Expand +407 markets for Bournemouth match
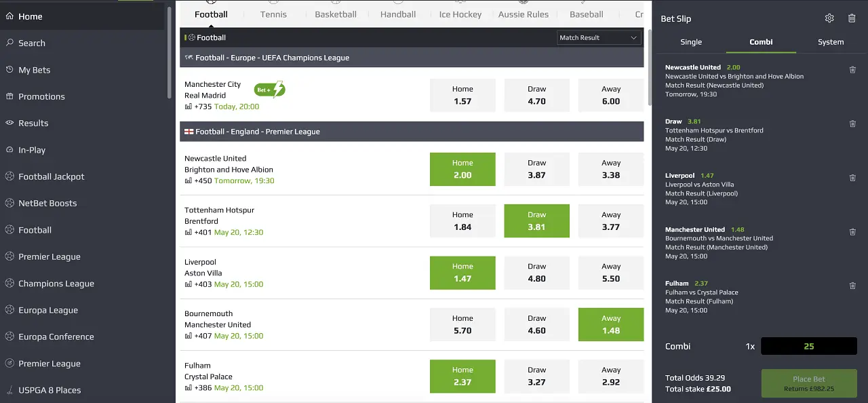Image resolution: width=868 pixels, height=403 pixels. [x=203, y=336]
